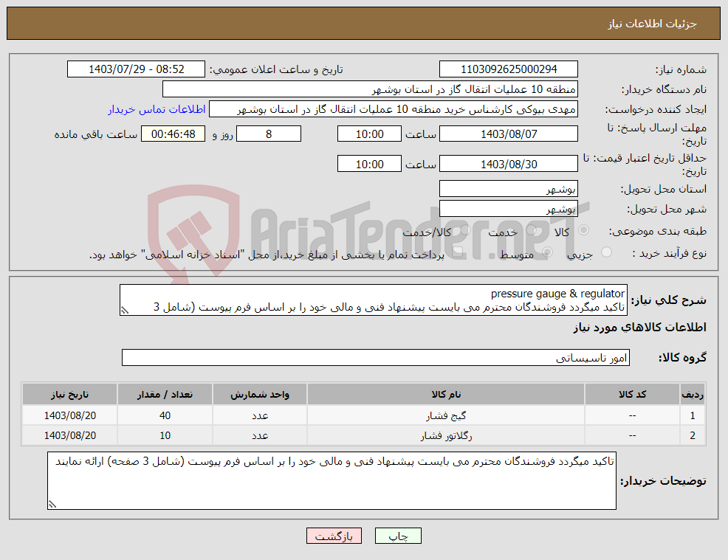Grab the description box resize handle

coord(125,311)
